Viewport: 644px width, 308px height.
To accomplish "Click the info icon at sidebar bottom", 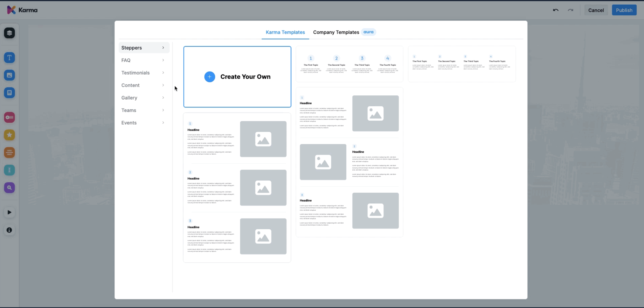I will point(9,230).
